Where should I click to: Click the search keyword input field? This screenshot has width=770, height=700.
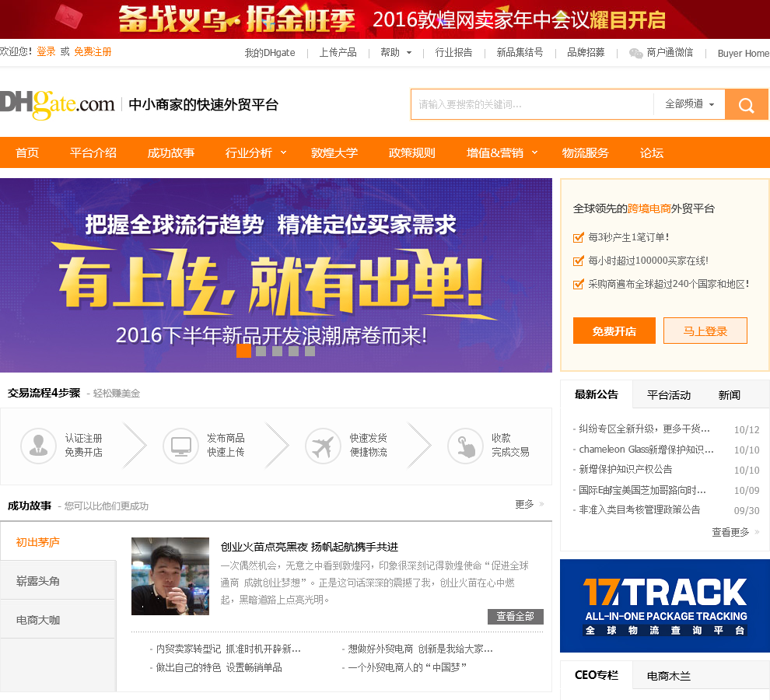tap(532, 104)
